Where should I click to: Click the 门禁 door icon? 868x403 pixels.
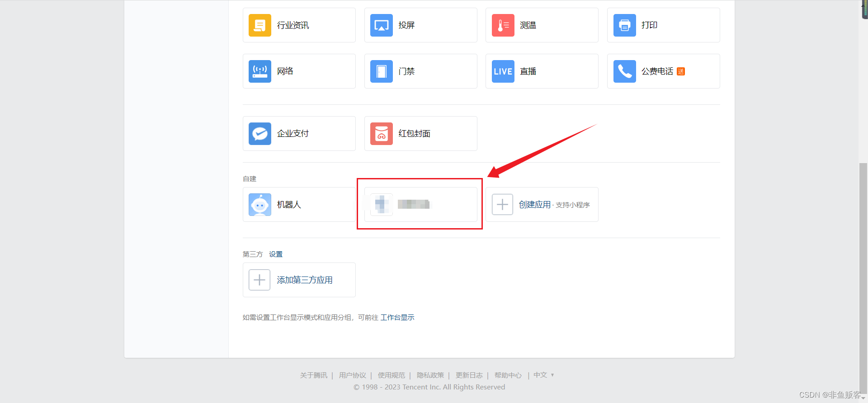click(x=382, y=71)
